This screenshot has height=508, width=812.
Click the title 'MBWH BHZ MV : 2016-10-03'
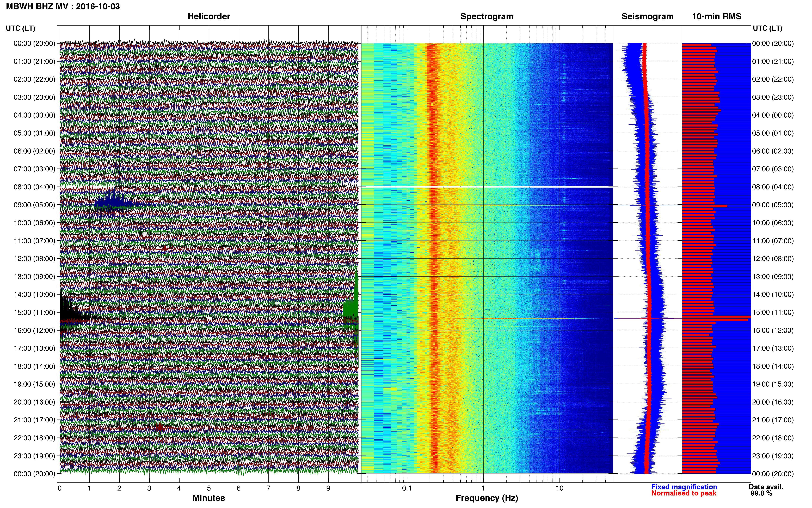click(x=63, y=6)
